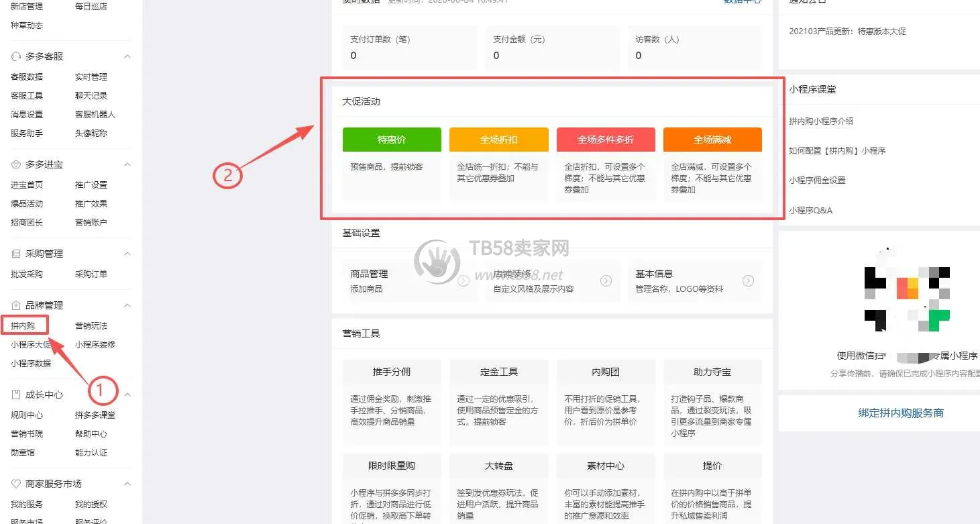
Task: Click the red 全场多件多折 button
Action: coord(606,140)
